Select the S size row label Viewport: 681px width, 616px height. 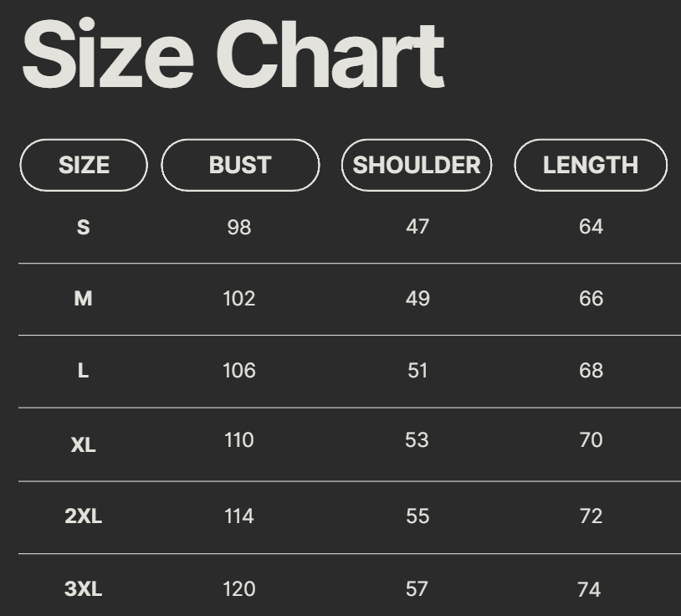coord(84,227)
